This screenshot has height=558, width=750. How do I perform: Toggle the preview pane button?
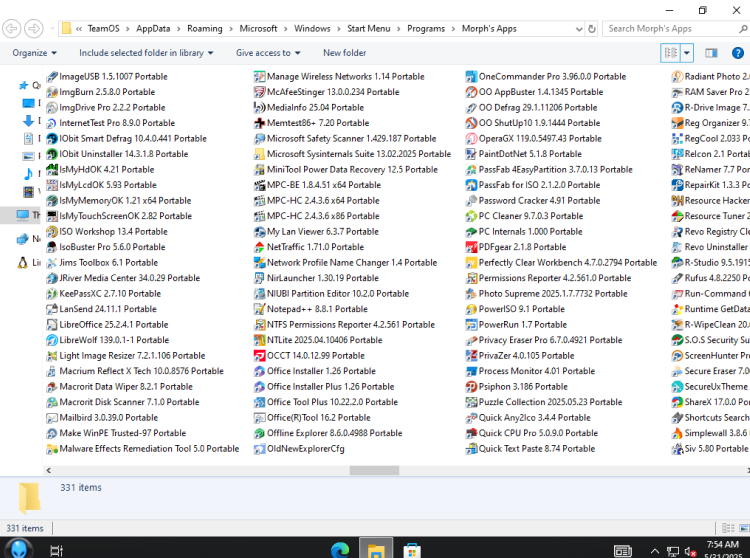[711, 53]
